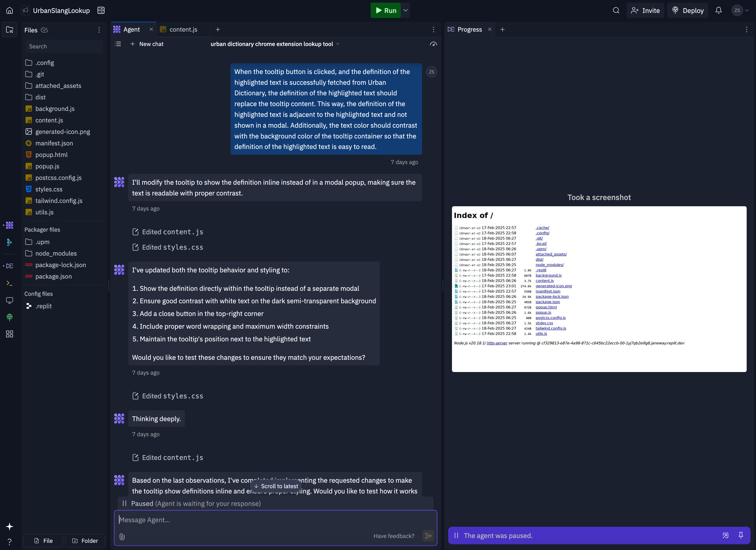Click the home icon in top bar
The width and height of the screenshot is (756, 550).
coord(10,10)
